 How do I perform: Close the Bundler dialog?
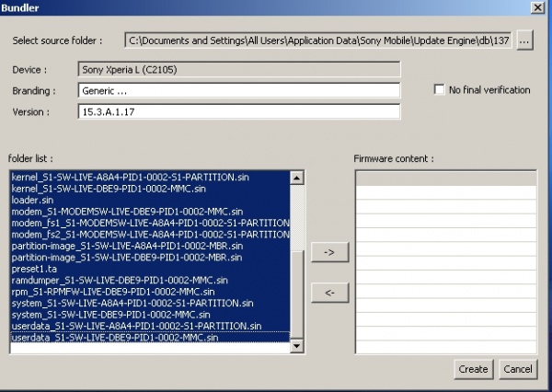click(x=537, y=7)
